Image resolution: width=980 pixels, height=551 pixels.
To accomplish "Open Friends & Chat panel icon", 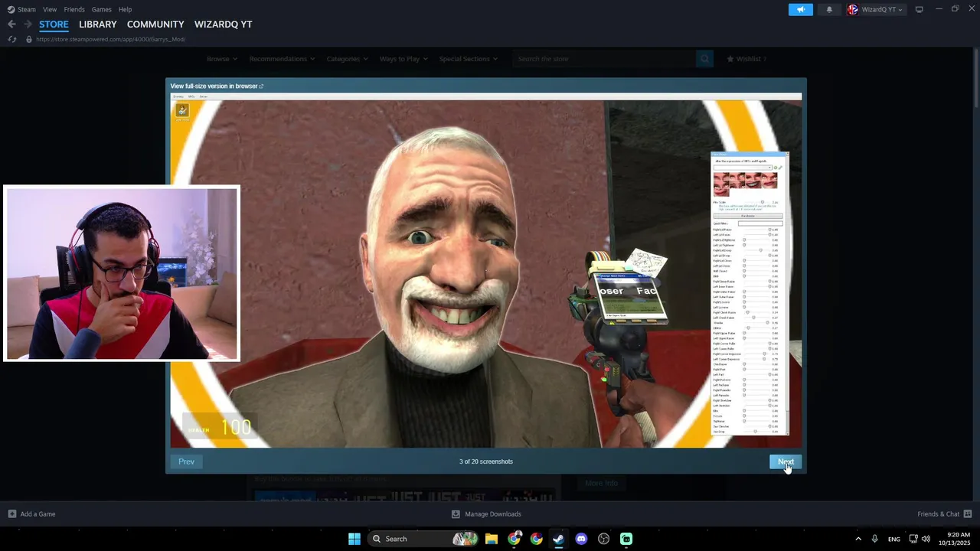I will click(968, 514).
